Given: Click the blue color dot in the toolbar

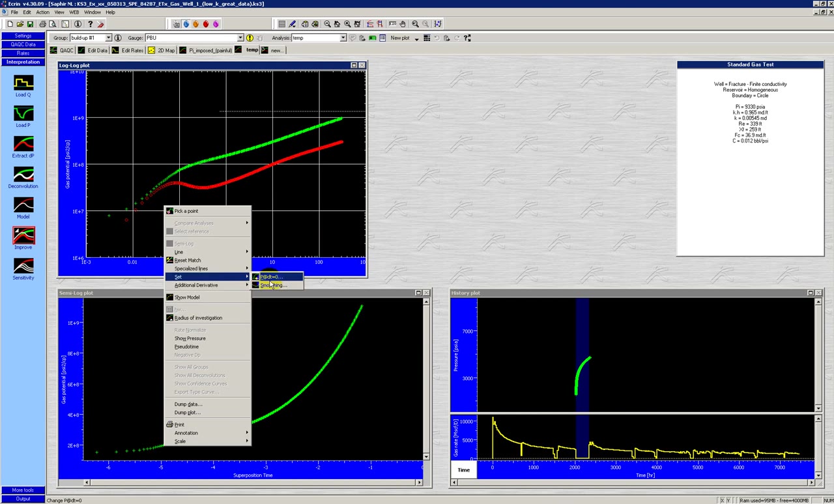Looking at the screenshot, I should click(x=186, y=24).
